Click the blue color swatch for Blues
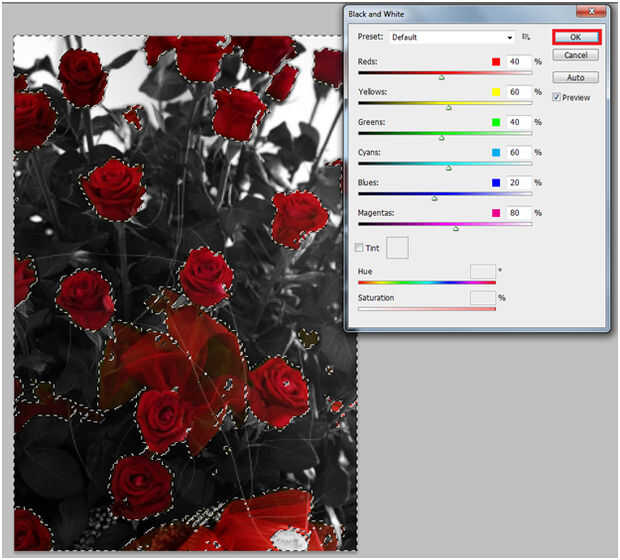The width and height of the screenshot is (620, 560). point(495,183)
